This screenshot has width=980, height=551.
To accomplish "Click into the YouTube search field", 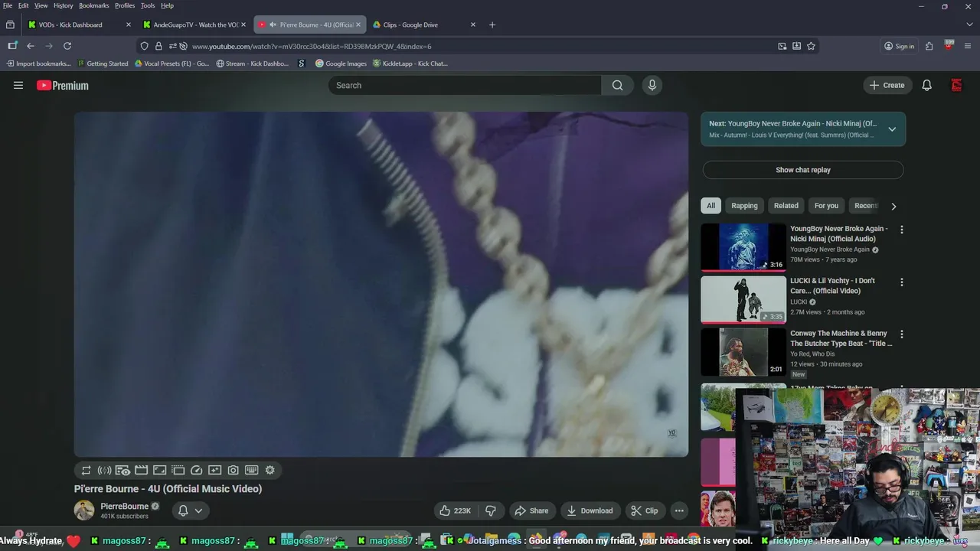I will pos(465,86).
